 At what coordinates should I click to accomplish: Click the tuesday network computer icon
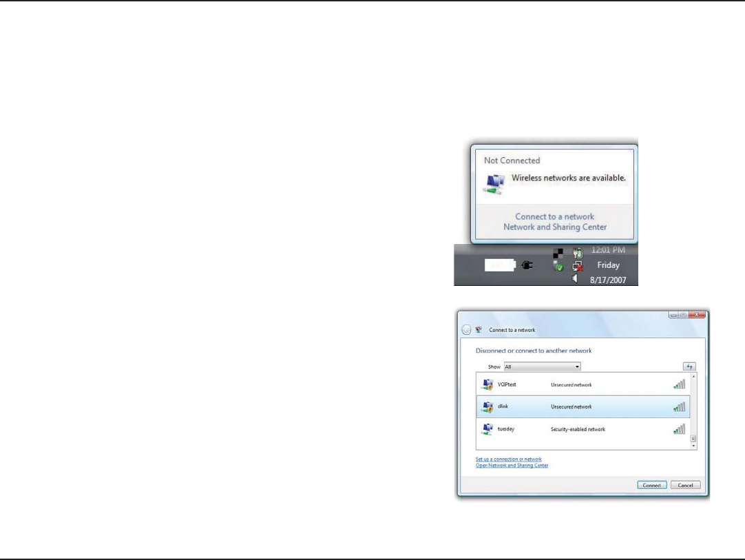487,429
